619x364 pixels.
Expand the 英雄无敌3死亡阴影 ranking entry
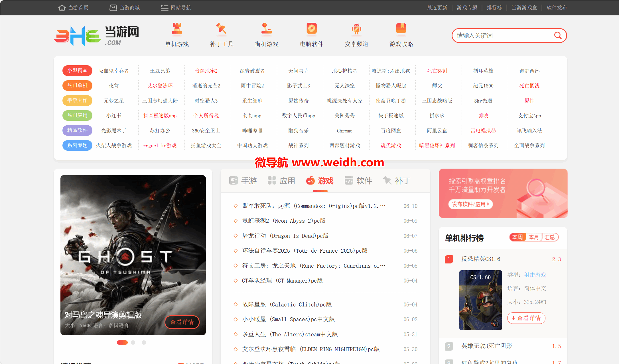486,346
